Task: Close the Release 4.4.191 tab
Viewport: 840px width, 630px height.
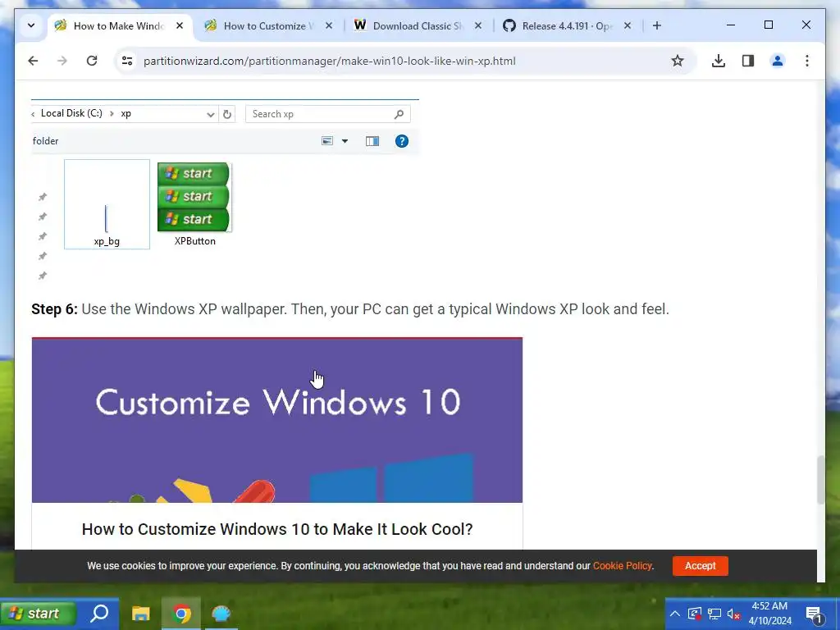Action: (x=628, y=25)
